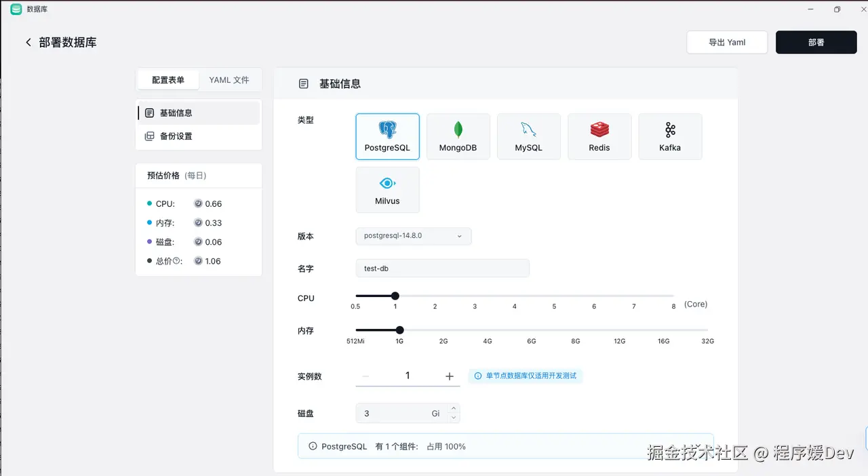Select the Kafka database type card
Screen dimensions: 868x476
(670, 136)
